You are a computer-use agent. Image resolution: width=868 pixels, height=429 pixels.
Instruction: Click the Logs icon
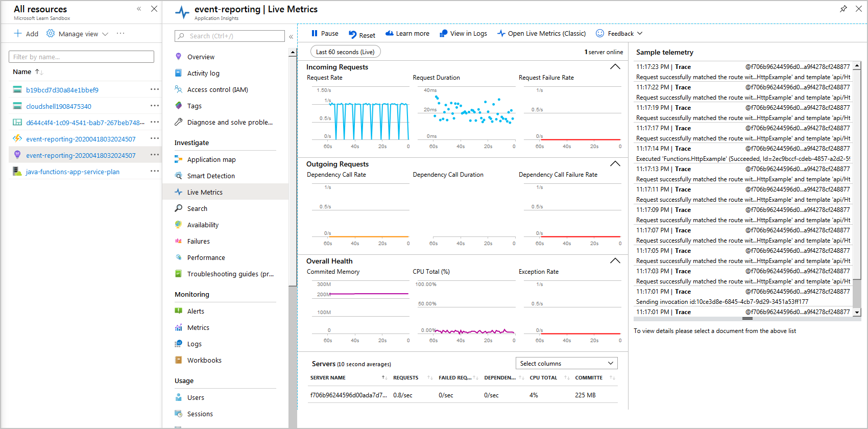click(178, 344)
